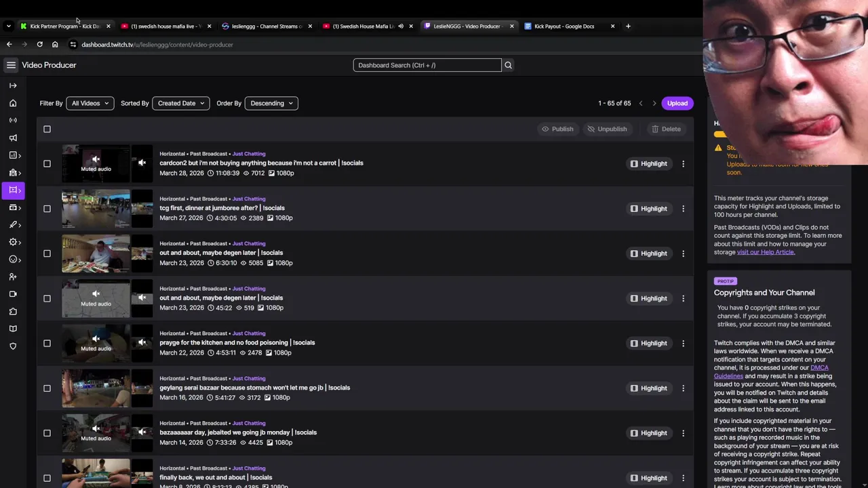
Task: Select the bazaaaaar day video checkbox
Action: click(47, 433)
